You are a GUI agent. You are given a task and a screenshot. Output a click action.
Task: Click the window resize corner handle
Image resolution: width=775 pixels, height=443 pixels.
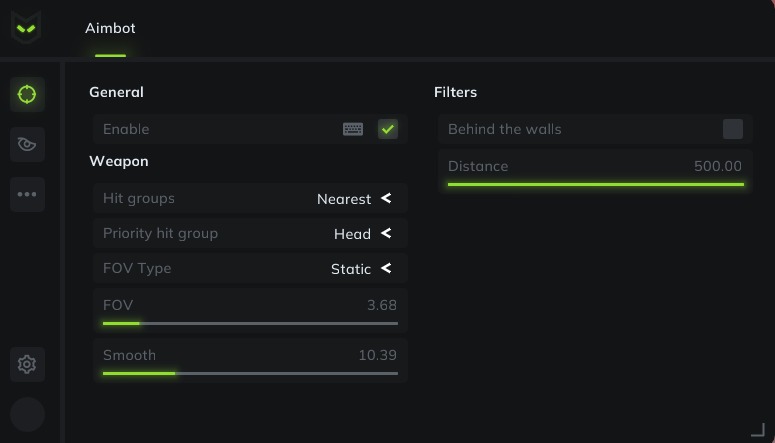757,430
